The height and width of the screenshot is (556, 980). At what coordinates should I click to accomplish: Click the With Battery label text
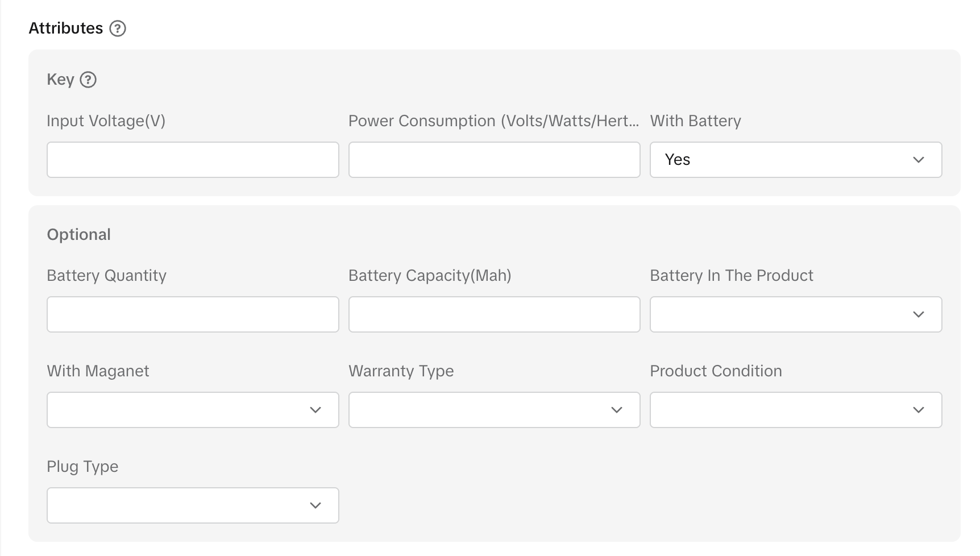pyautogui.click(x=695, y=121)
